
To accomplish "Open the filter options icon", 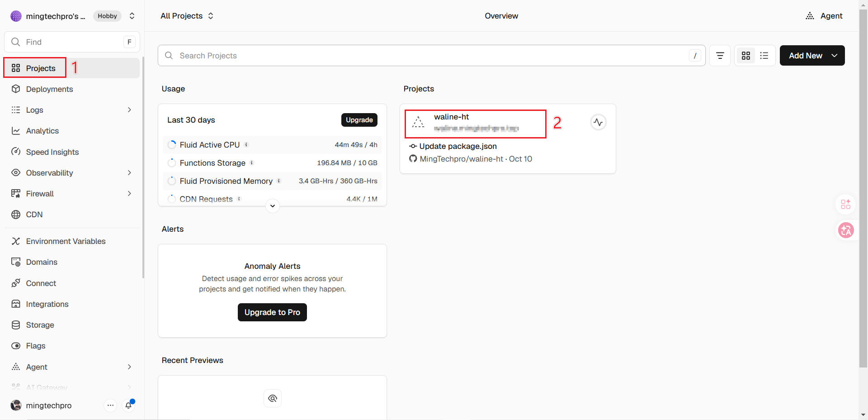I will point(720,56).
